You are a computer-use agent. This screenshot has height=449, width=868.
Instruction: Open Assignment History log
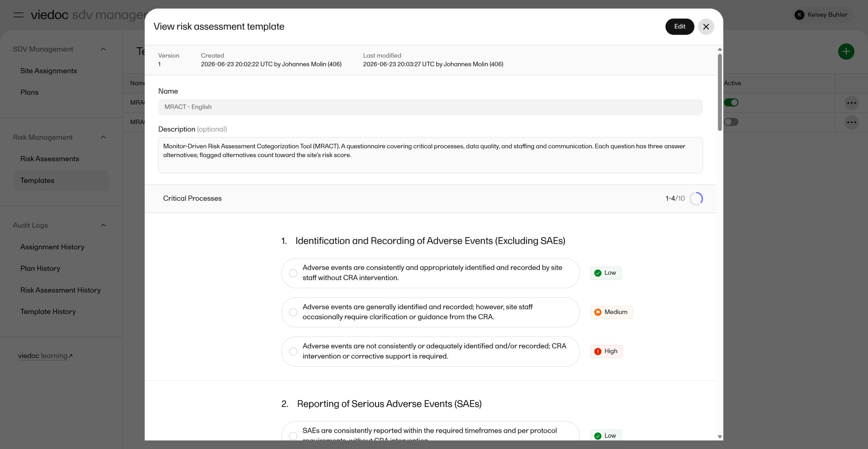tap(52, 247)
